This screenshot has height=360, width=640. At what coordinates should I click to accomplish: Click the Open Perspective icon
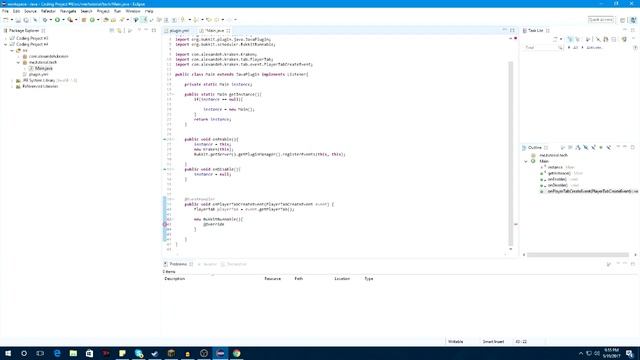(622, 20)
